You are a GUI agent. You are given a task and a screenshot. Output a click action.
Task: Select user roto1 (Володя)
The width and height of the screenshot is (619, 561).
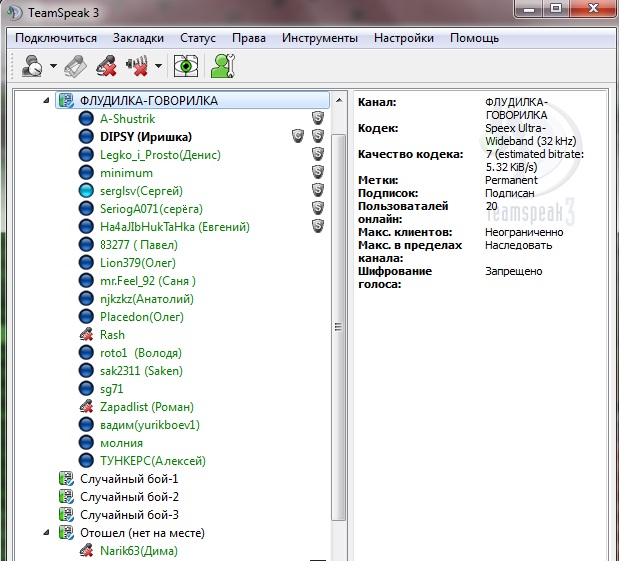point(141,353)
